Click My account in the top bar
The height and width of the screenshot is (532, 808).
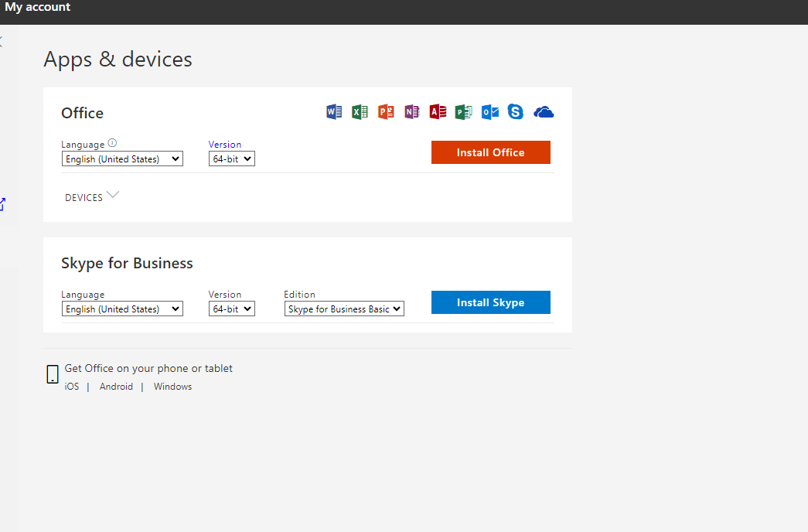[37, 7]
